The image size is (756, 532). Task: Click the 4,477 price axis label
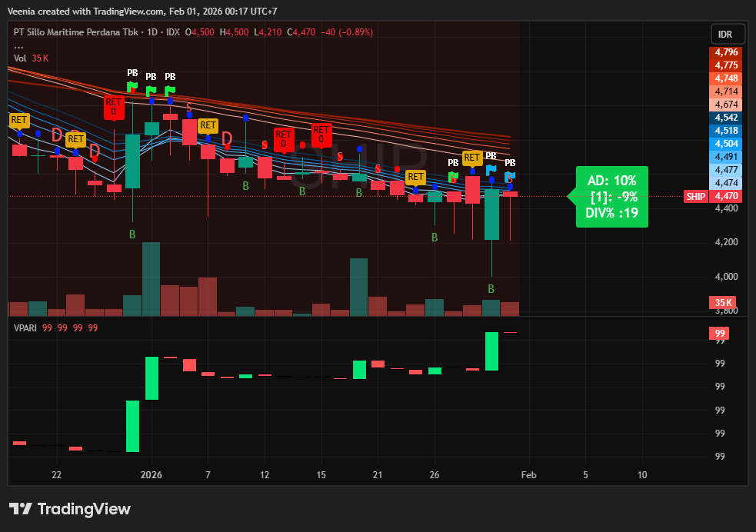click(x=726, y=170)
